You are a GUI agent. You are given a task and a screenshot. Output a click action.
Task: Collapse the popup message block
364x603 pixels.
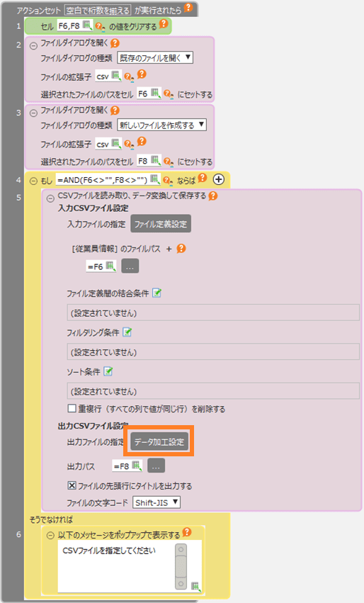(50, 536)
